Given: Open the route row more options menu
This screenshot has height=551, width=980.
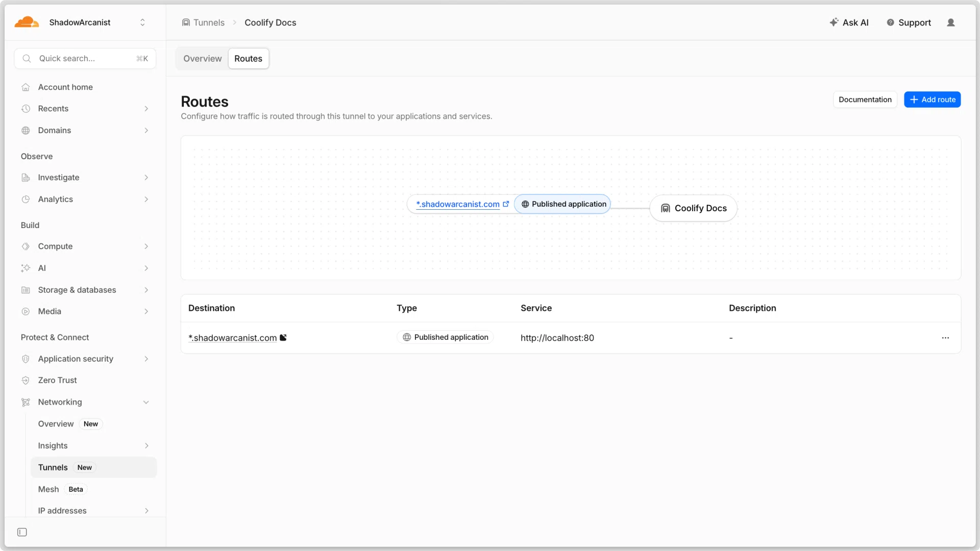Looking at the screenshot, I should [x=945, y=338].
